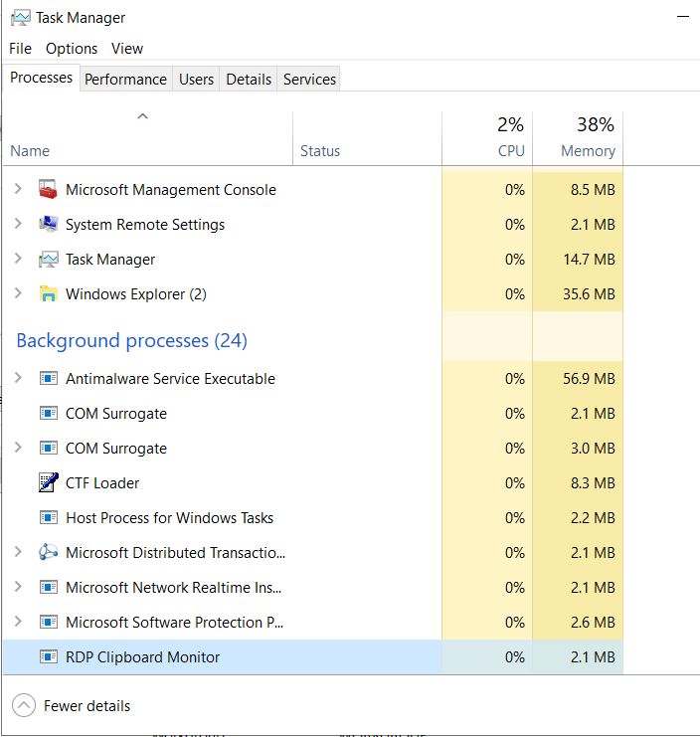
Task: Click the System Remote Settings icon
Action: (48, 224)
